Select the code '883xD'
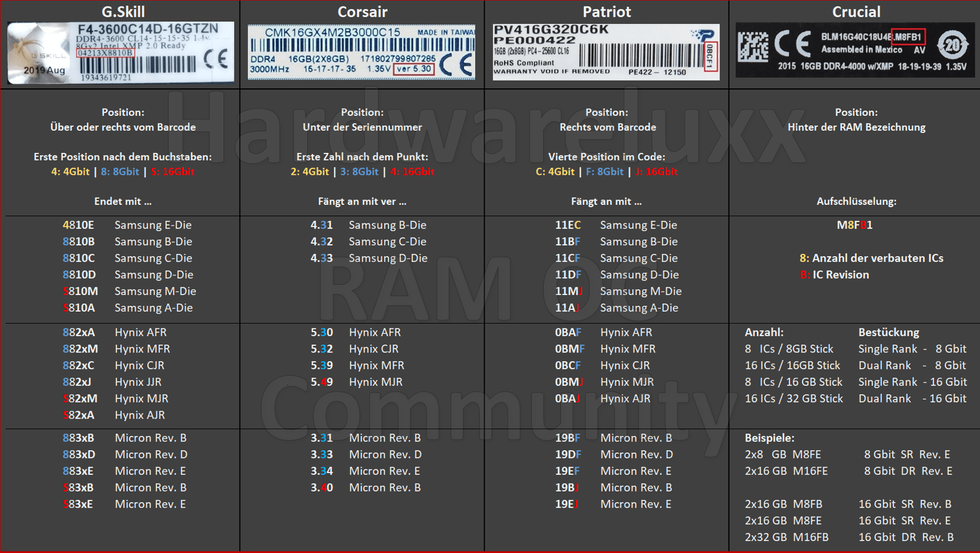Viewport: 980px width, 553px height. 79,454
